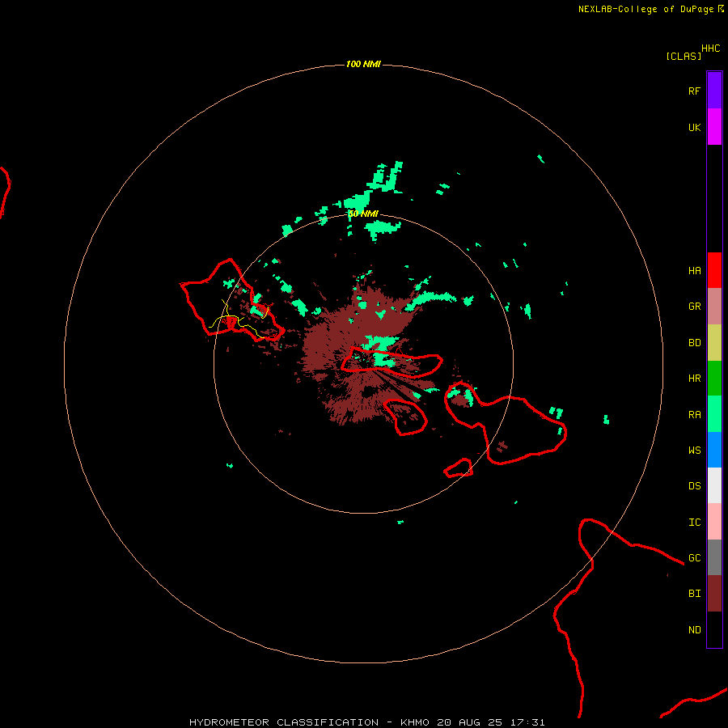Click the HHC product code label

710,49
